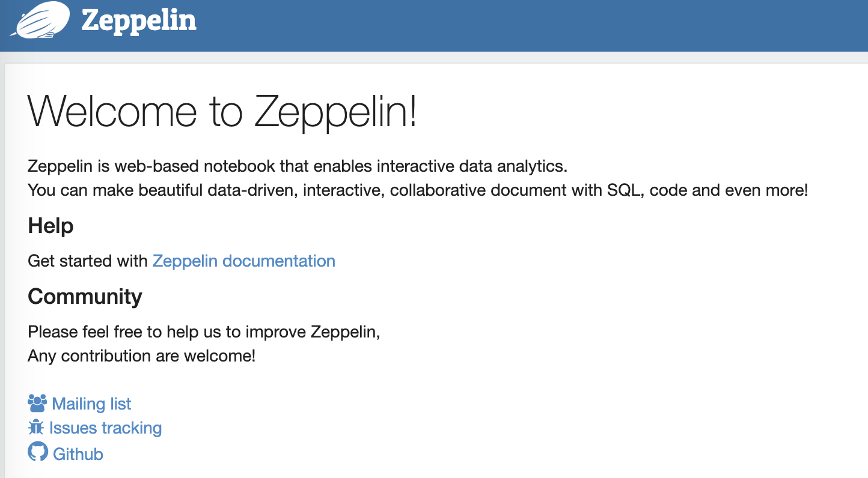Image resolution: width=868 pixels, height=478 pixels.
Task: Click the "Welcome to Zeppelin!" heading
Action: click(222, 112)
